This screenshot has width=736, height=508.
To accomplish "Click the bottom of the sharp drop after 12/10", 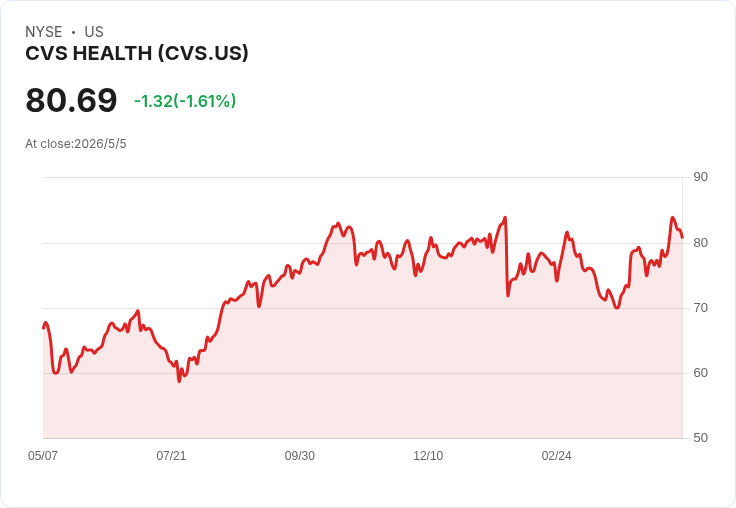I will pyautogui.click(x=508, y=295).
